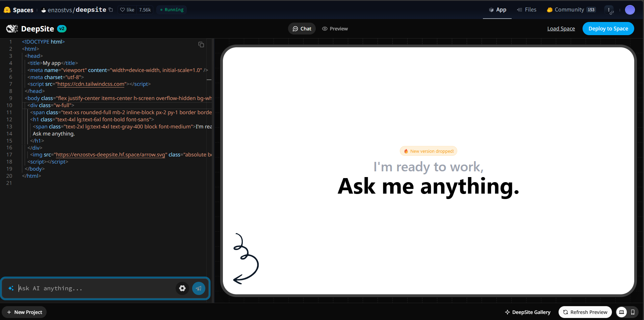The width and height of the screenshot is (644, 320).
Task: Open the DeepSite logo home icon
Action: [12, 28]
